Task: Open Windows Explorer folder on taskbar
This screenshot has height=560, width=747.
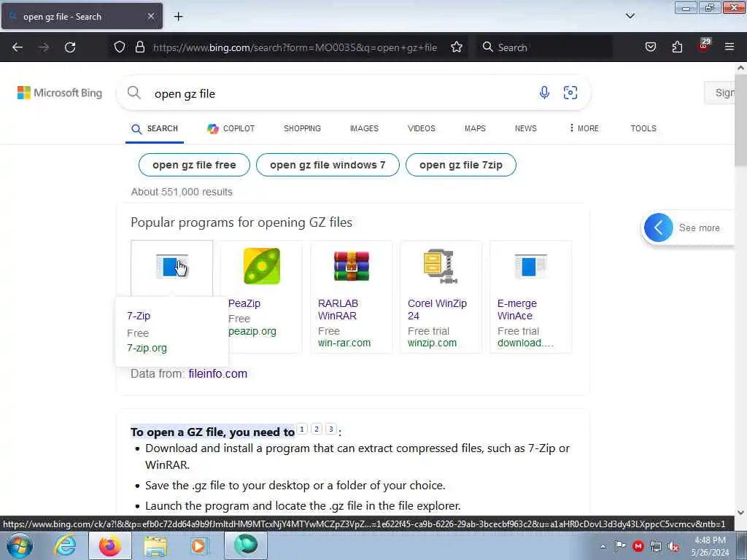Action: click(x=155, y=545)
